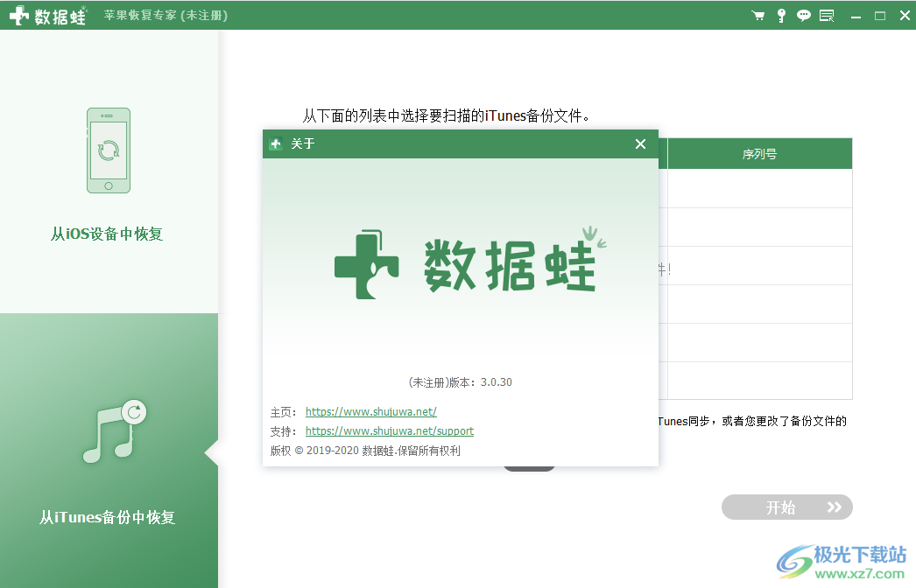The height and width of the screenshot is (588, 916).
Task: Minimize the application window
Action: [x=856, y=15]
